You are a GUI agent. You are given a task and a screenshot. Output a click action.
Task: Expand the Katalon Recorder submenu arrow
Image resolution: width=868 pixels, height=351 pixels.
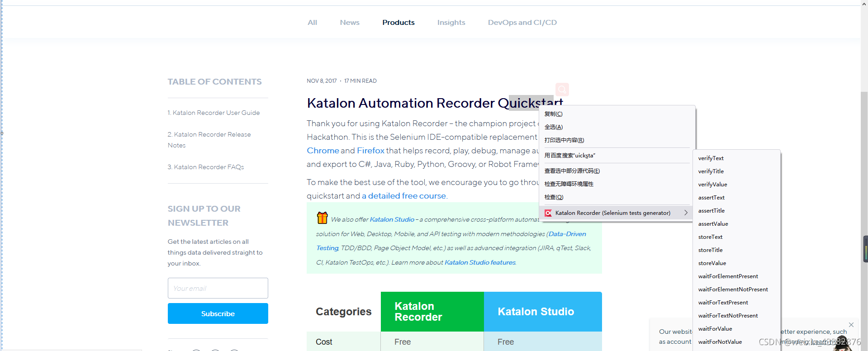point(686,213)
